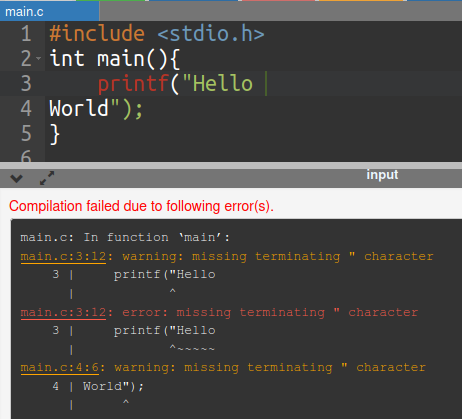Click the splitter bar between editor and console
Screen dimensions: 462x419
point(231,166)
